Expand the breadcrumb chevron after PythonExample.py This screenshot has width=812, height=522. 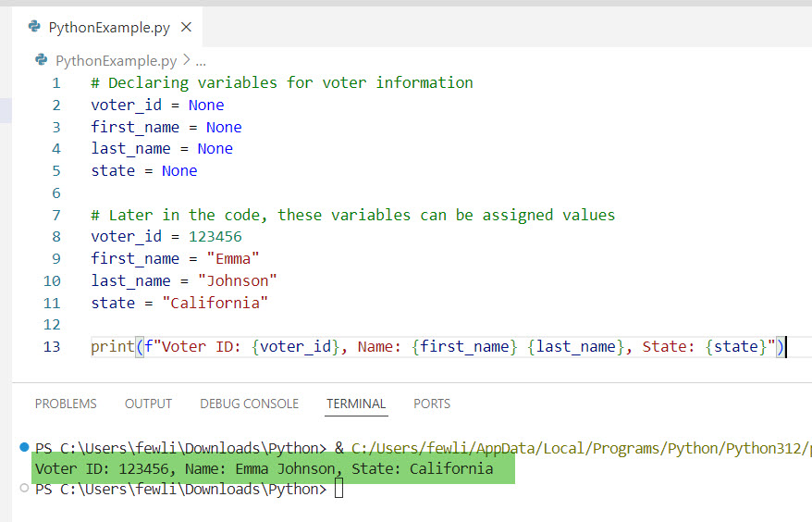pos(187,61)
